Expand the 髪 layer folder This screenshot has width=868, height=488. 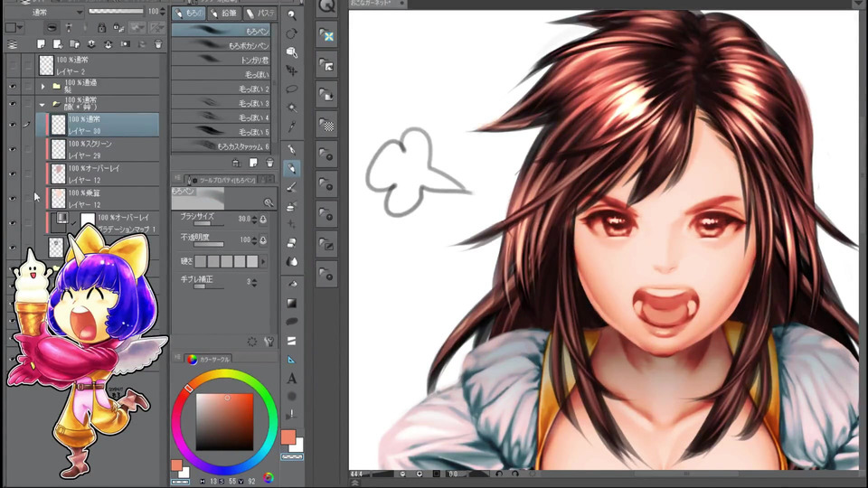click(x=42, y=86)
